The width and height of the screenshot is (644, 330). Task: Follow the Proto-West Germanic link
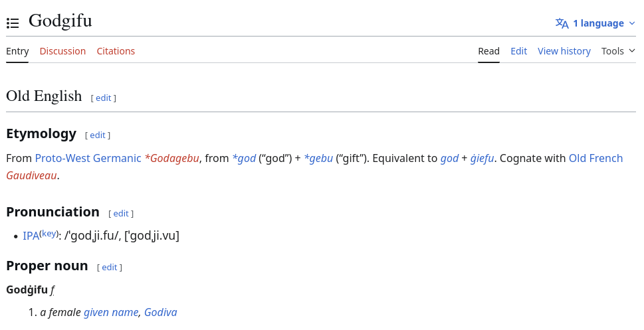tap(88, 158)
